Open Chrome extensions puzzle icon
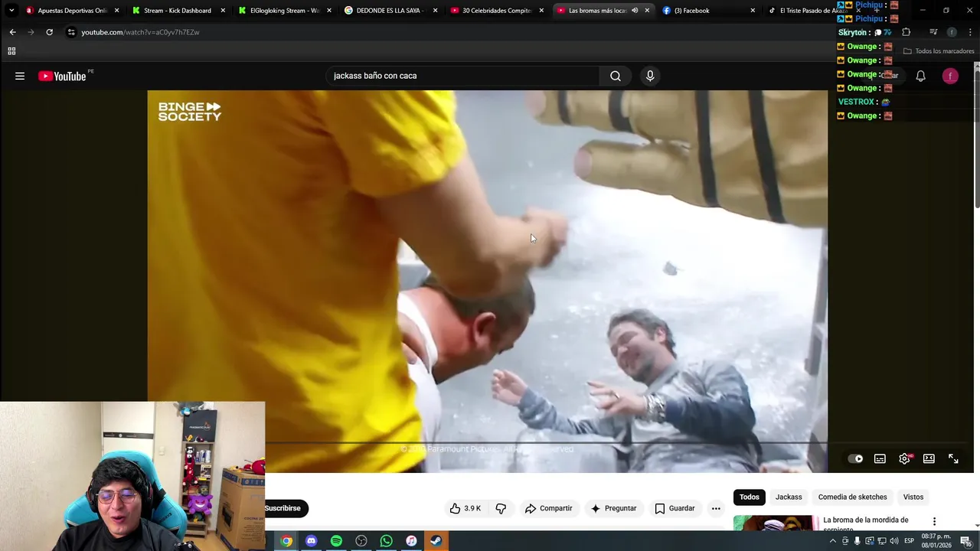980x551 pixels. (x=906, y=32)
